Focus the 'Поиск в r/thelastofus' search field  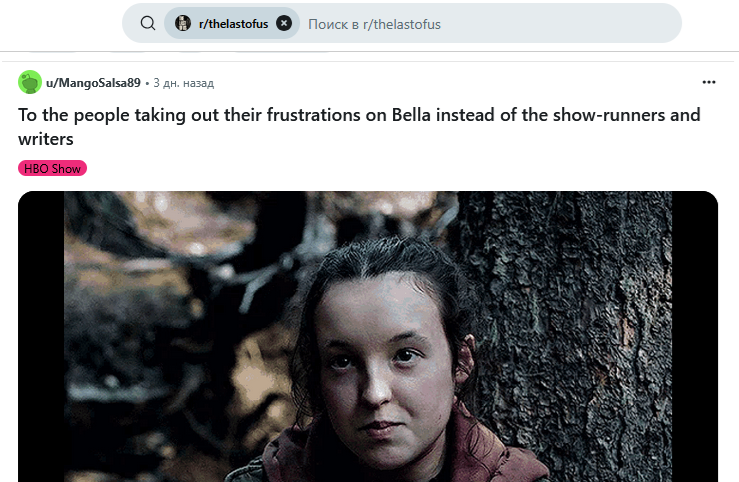(488, 24)
